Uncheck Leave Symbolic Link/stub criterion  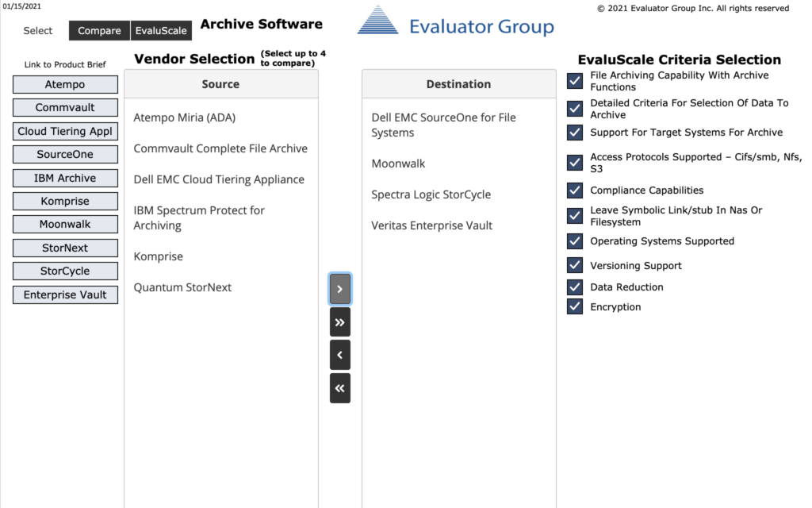574,216
